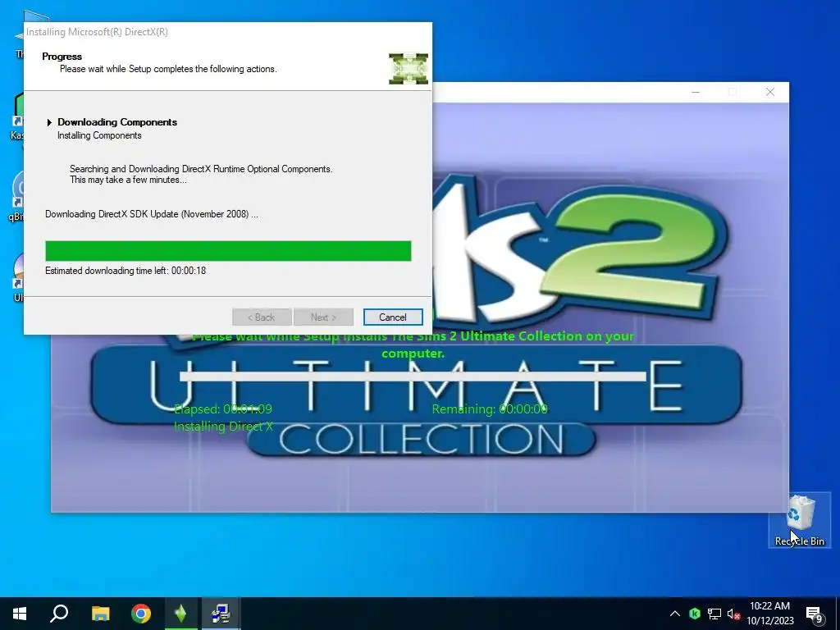Click the 'Installing Microsoft(R) DirectX(R)' title bar
Viewport: 840px width, 630px height.
228,32
